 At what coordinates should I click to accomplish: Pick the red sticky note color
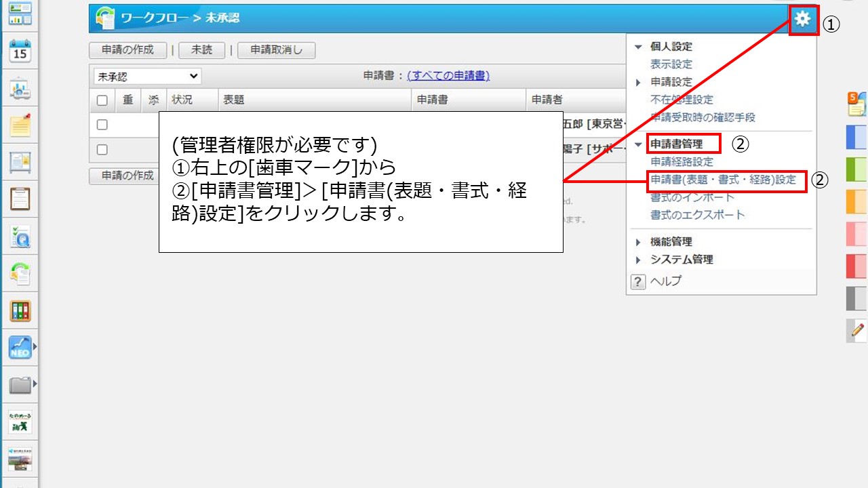click(x=856, y=266)
